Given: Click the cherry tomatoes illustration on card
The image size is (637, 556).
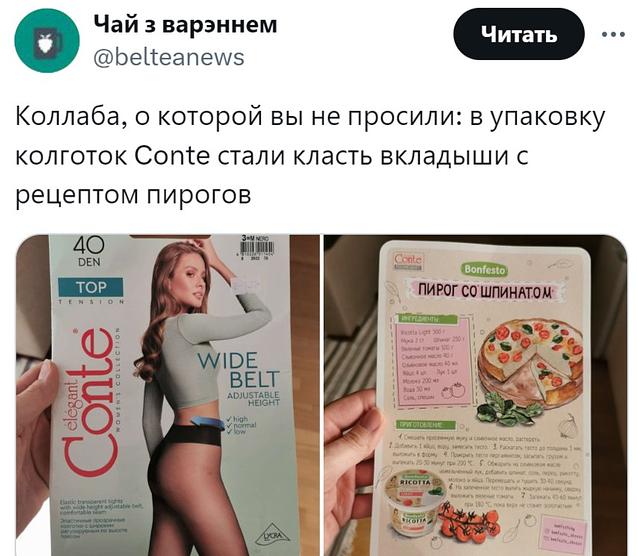Looking at the screenshot, I should 469,521.
